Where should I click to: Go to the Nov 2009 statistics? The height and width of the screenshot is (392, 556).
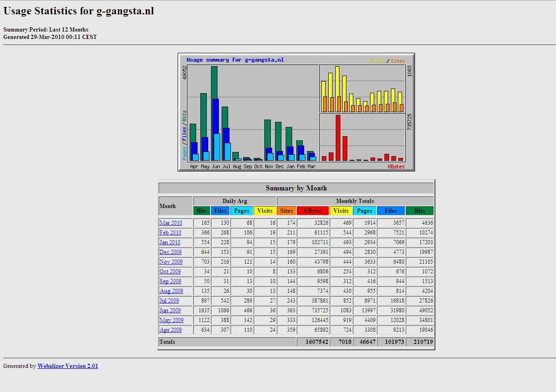[171, 262]
